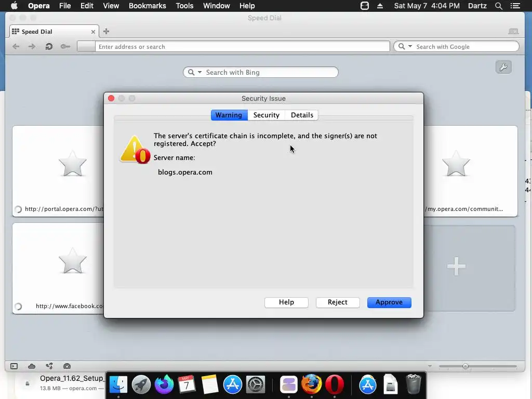Open the closed tabs trash icon
This screenshot has width=532, height=399.
[513, 31]
